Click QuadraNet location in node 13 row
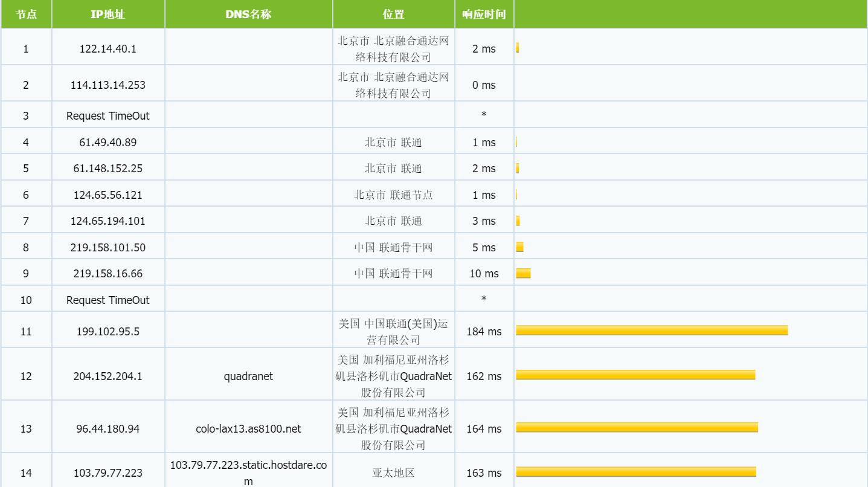868x487 pixels. (x=393, y=429)
